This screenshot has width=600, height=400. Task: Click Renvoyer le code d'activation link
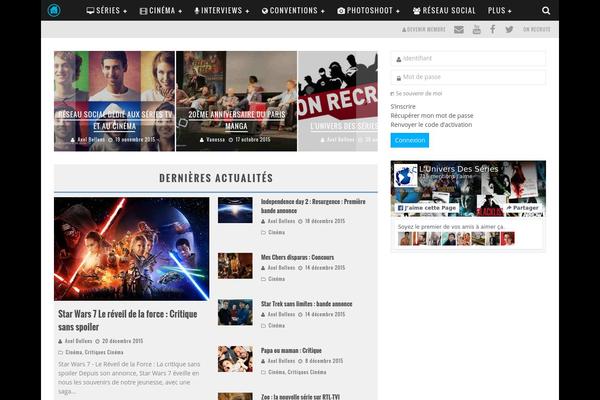431,125
